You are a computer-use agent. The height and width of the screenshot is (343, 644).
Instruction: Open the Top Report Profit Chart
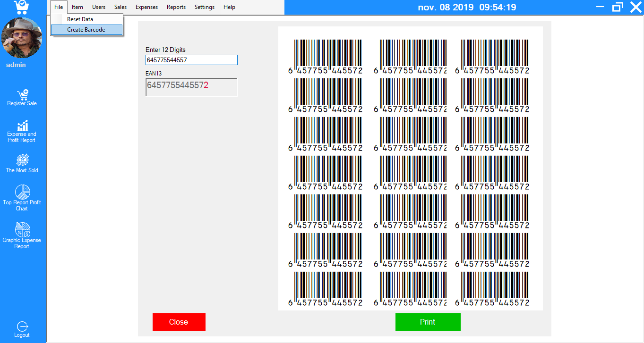22,197
